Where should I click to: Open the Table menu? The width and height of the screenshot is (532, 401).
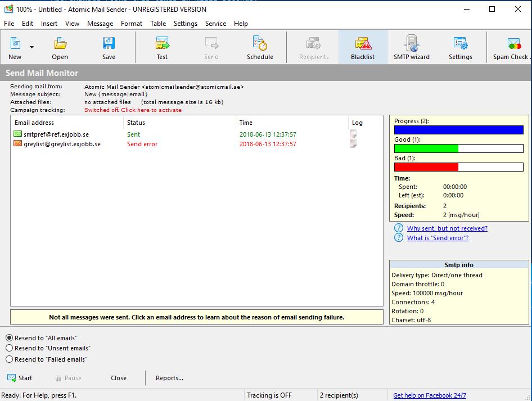pos(158,24)
